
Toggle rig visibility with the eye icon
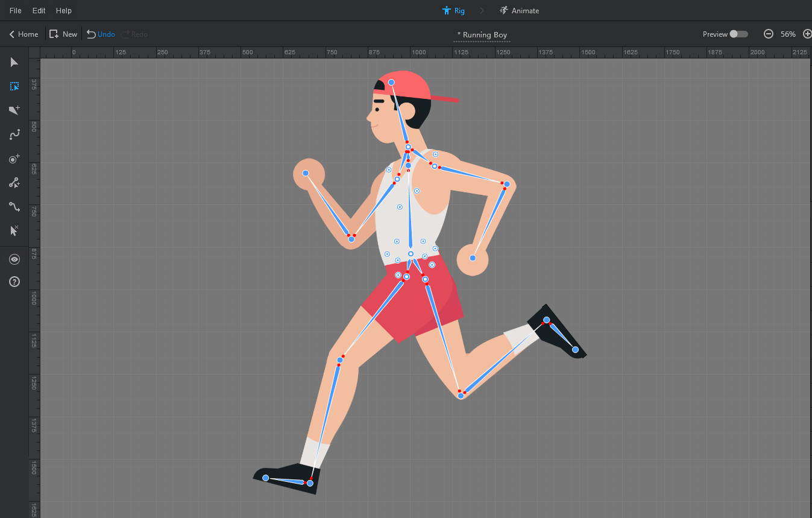pyautogui.click(x=14, y=259)
